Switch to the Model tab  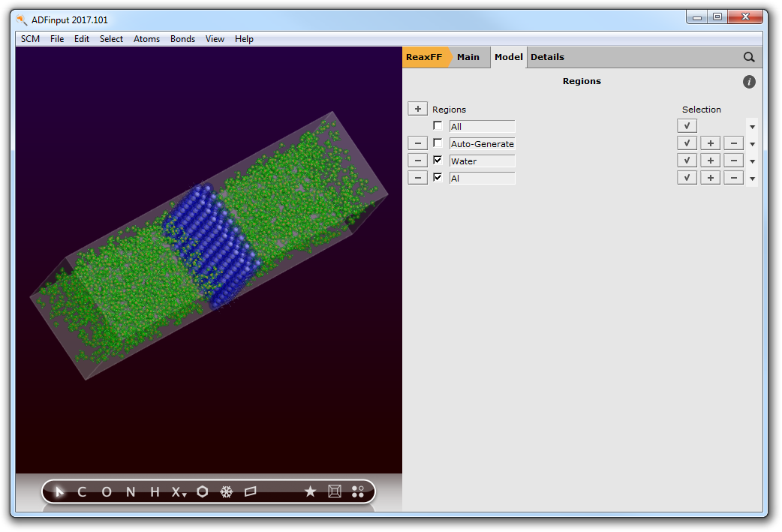(509, 57)
